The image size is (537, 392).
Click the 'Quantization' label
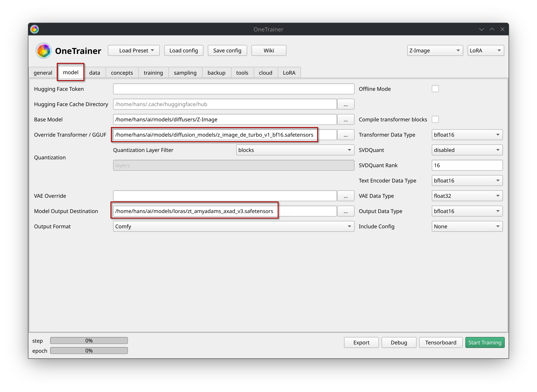[50, 158]
